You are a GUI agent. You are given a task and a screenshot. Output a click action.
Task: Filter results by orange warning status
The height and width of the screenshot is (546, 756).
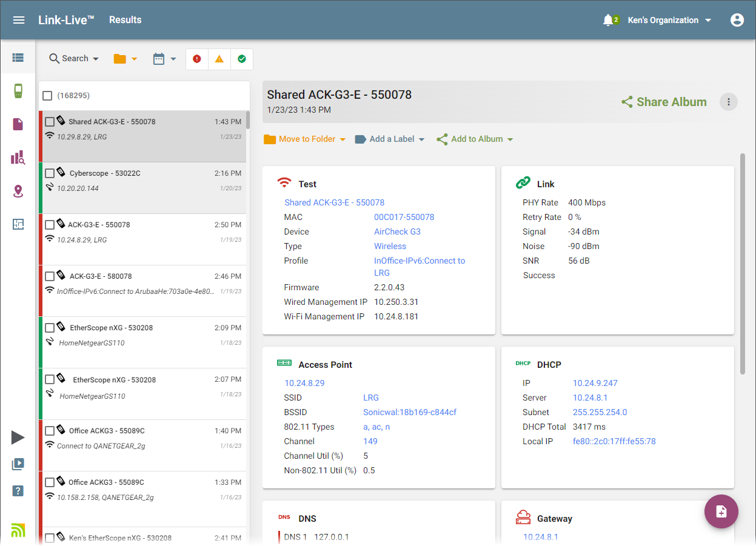219,59
